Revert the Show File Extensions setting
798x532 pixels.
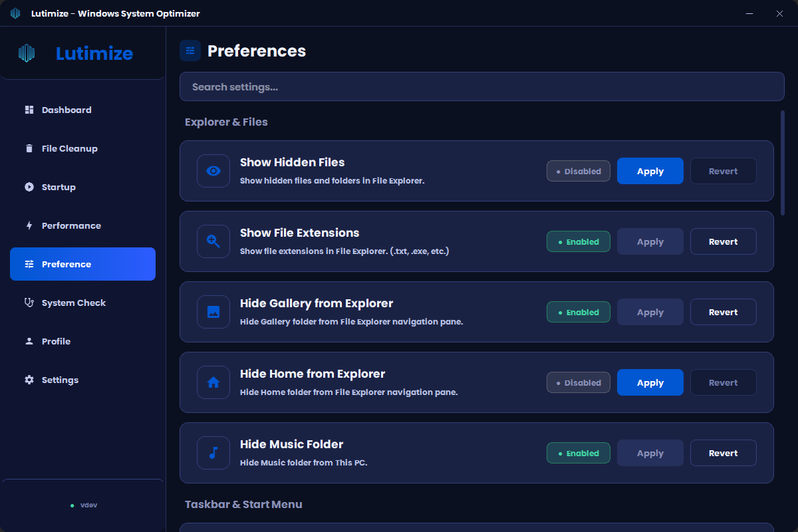point(724,241)
